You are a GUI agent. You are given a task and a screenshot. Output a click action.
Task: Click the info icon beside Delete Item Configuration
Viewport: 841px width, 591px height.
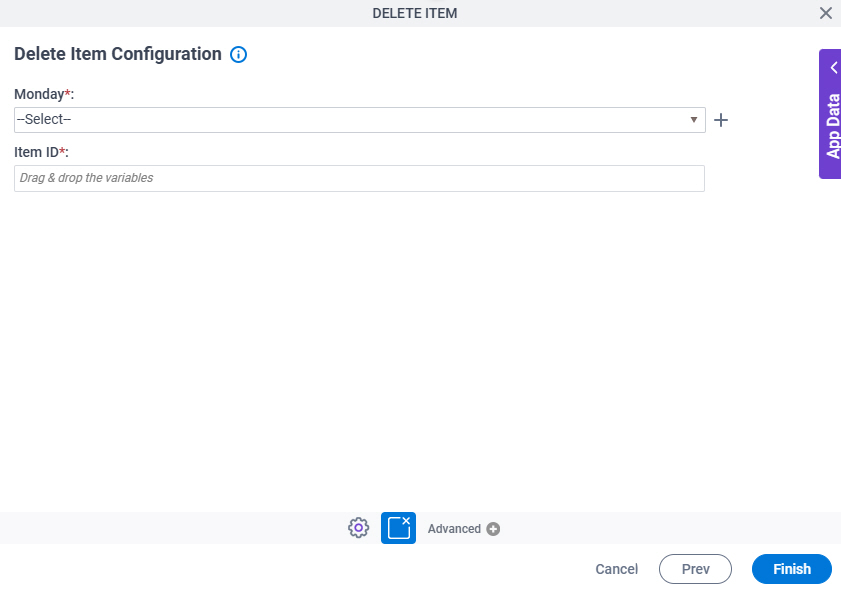pos(238,55)
